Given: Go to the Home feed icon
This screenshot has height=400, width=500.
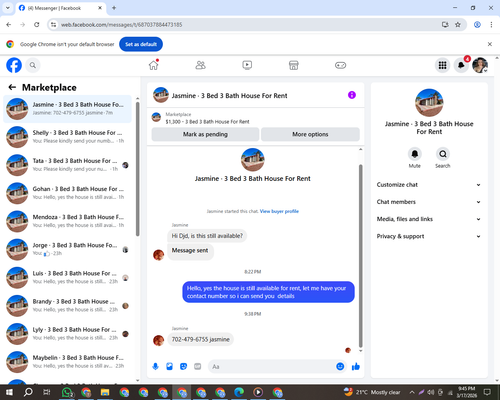Looking at the screenshot, I should pos(154,65).
